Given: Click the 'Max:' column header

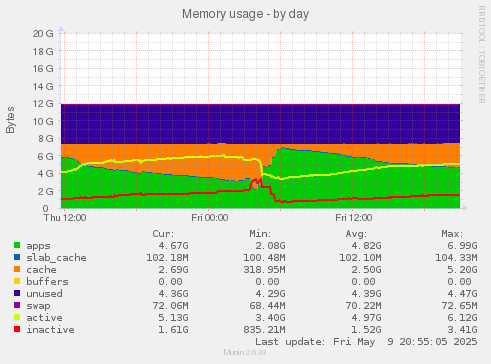Looking at the screenshot, I should coord(452,234).
